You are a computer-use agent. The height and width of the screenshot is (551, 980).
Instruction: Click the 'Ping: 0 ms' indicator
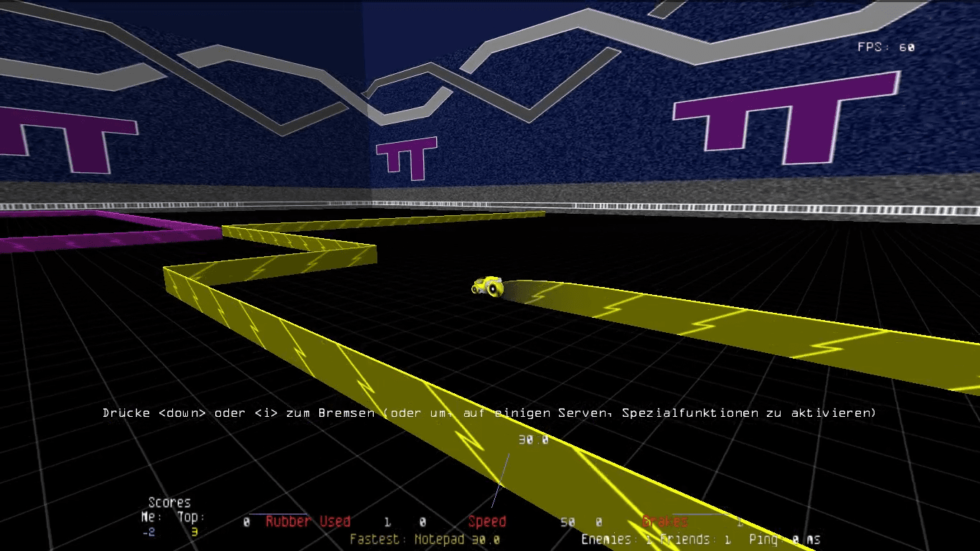tap(784, 540)
